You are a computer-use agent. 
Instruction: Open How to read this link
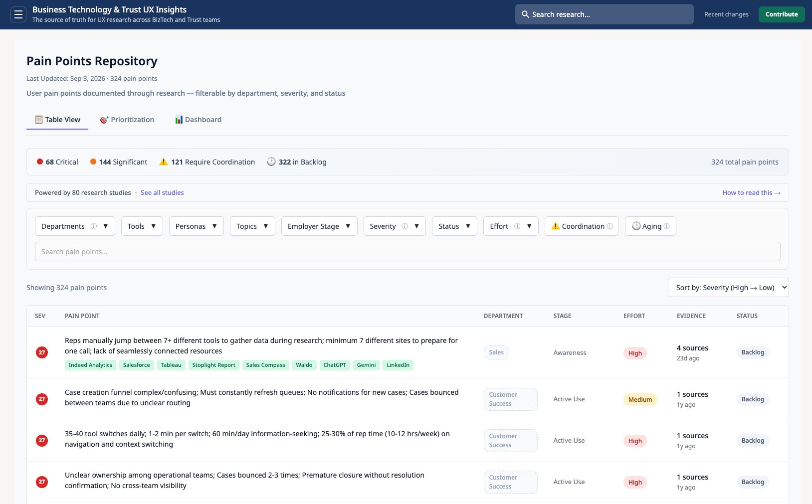click(x=751, y=193)
